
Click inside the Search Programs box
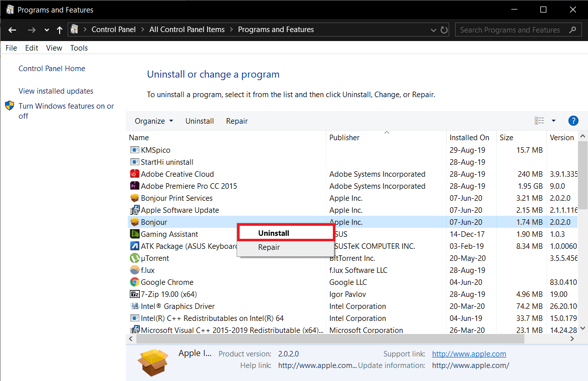511,30
